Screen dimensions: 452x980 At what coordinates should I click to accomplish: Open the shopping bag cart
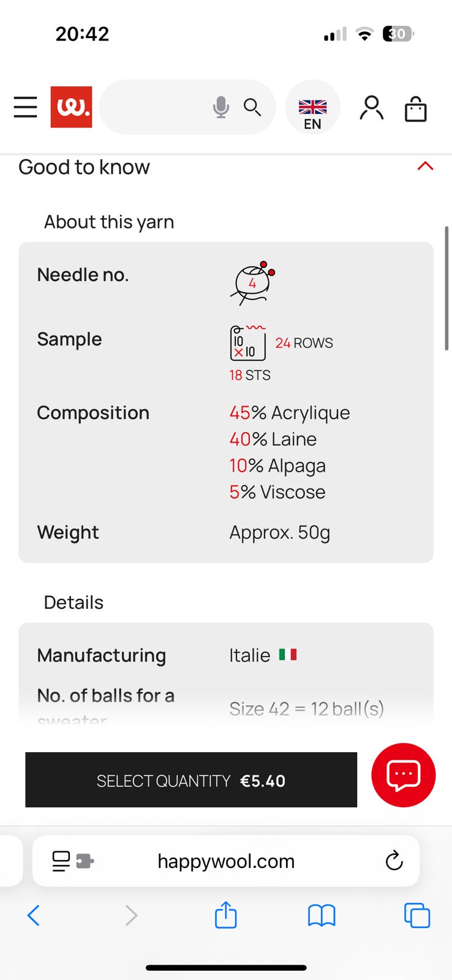[415, 109]
